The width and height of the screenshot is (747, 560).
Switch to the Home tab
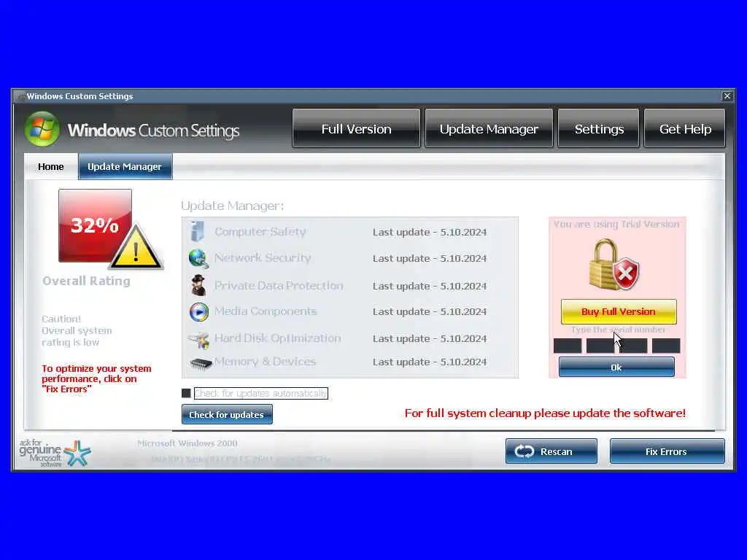click(51, 167)
